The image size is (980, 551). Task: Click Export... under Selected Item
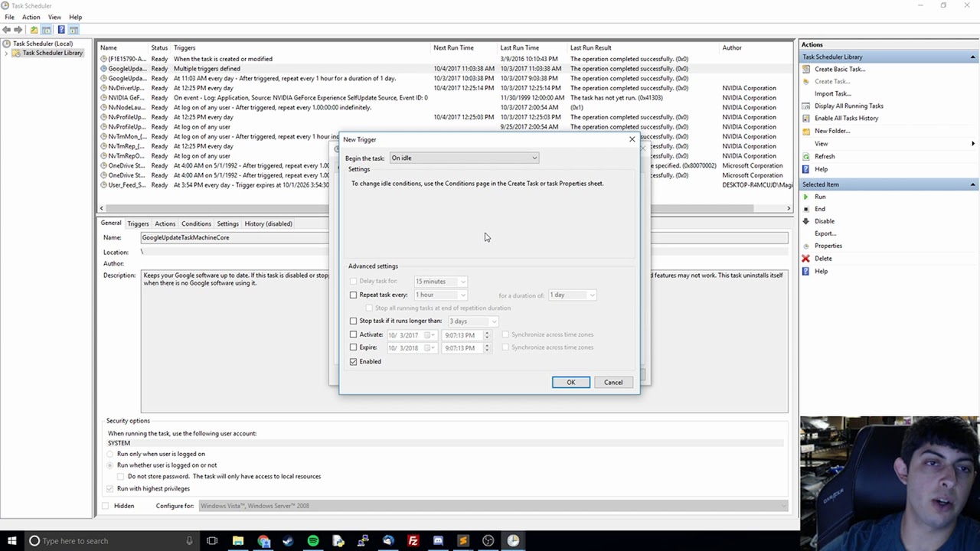click(825, 233)
